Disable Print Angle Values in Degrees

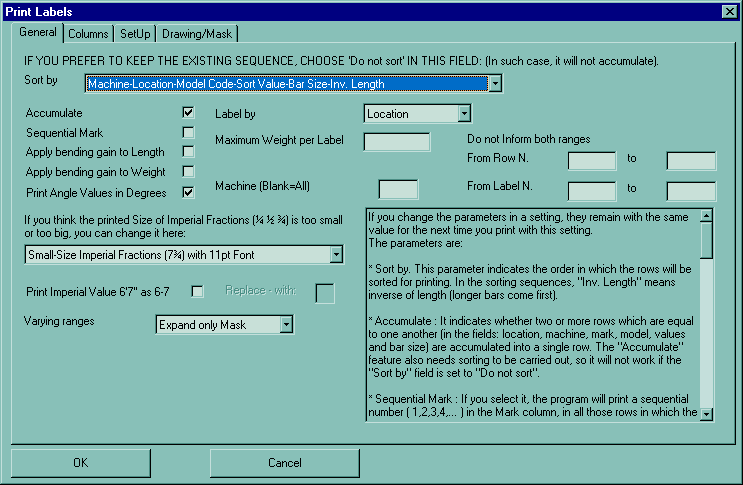pyautogui.click(x=188, y=192)
